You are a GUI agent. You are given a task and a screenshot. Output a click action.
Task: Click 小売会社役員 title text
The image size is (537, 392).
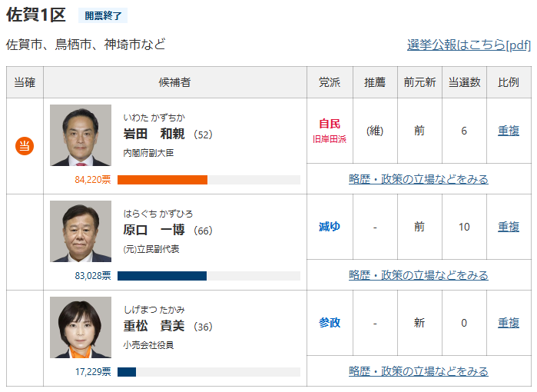click(x=148, y=345)
